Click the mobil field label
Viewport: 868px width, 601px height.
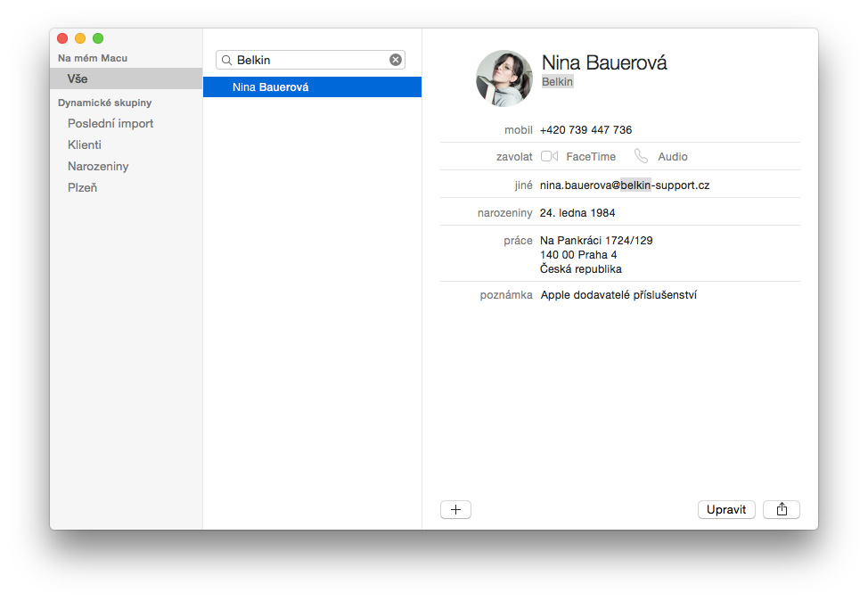pos(518,129)
